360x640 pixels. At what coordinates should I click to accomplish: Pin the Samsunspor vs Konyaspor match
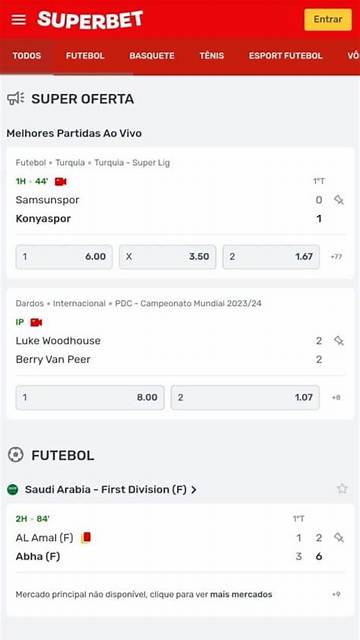point(339,200)
